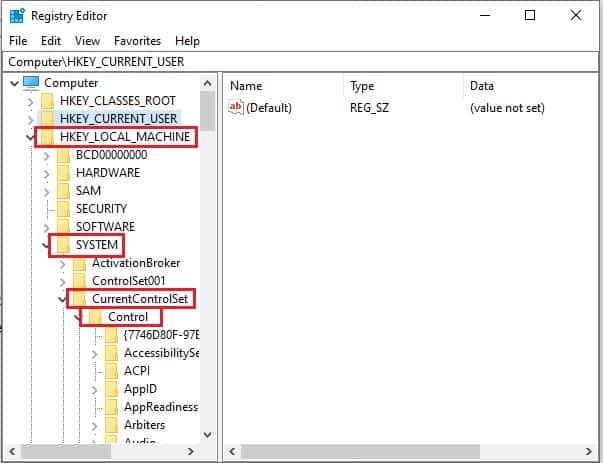Click the HARDWARE key folder icon
Viewport: 603px width, 463px height.
click(x=63, y=173)
